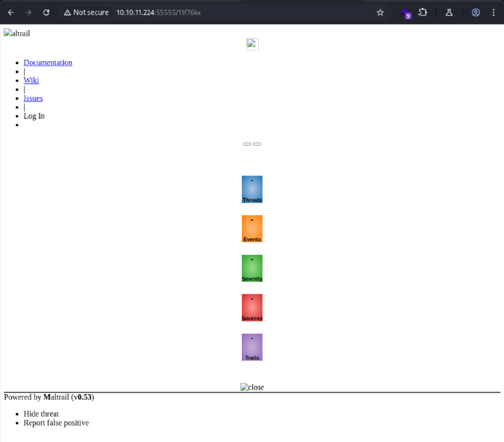
Task: Click the Not secure site info indicator
Action: coord(86,13)
